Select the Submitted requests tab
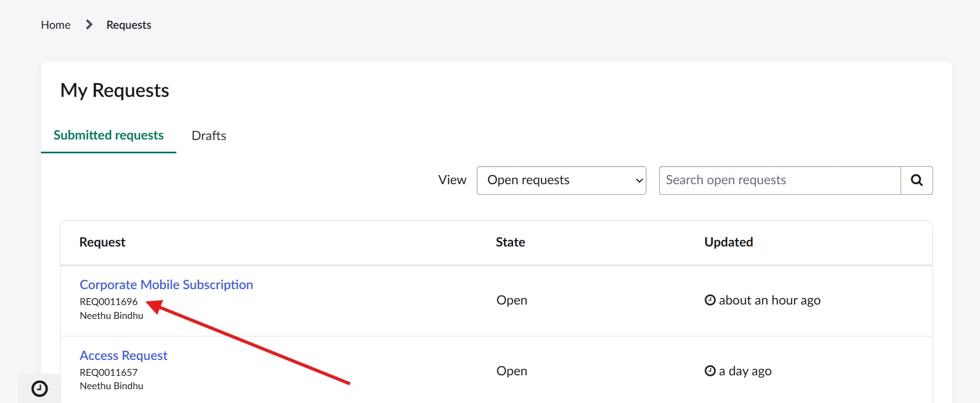This screenshot has width=980, height=403. pyautogui.click(x=108, y=135)
